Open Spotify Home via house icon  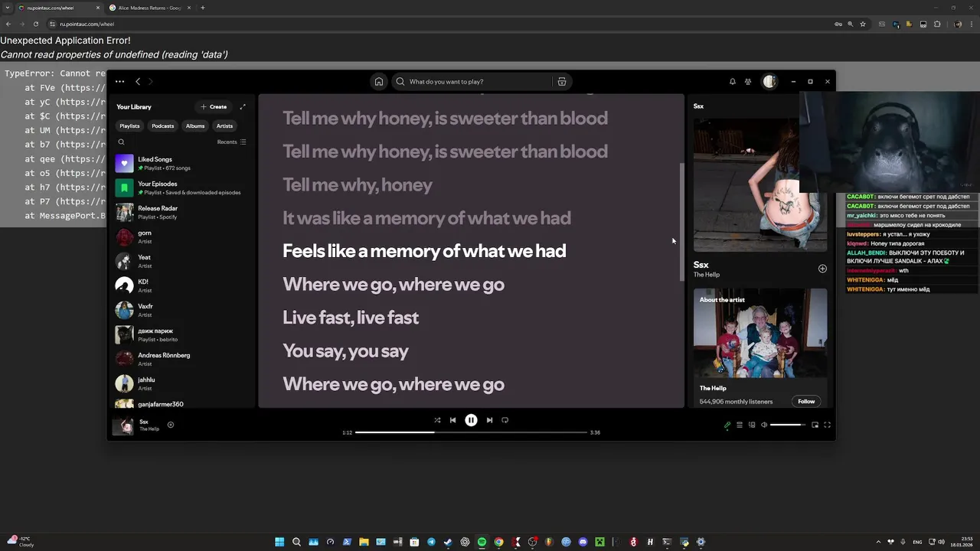point(378,82)
